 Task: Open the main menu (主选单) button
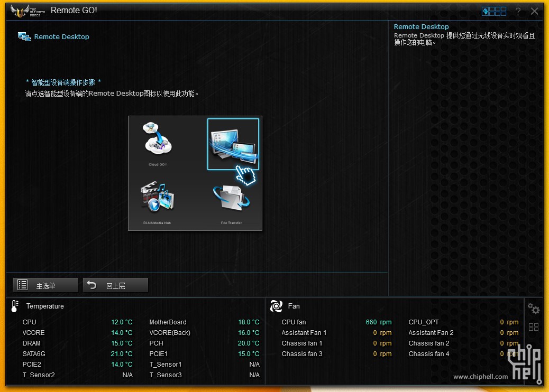click(x=46, y=285)
